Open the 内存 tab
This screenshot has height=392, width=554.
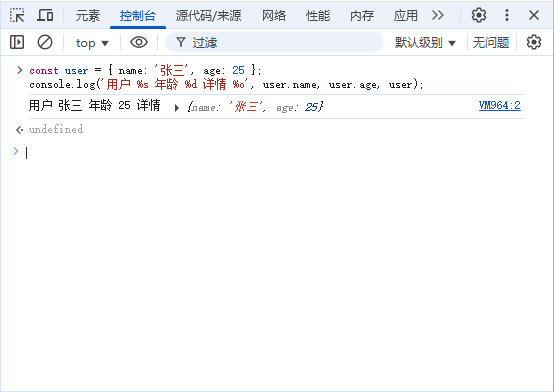pos(362,16)
